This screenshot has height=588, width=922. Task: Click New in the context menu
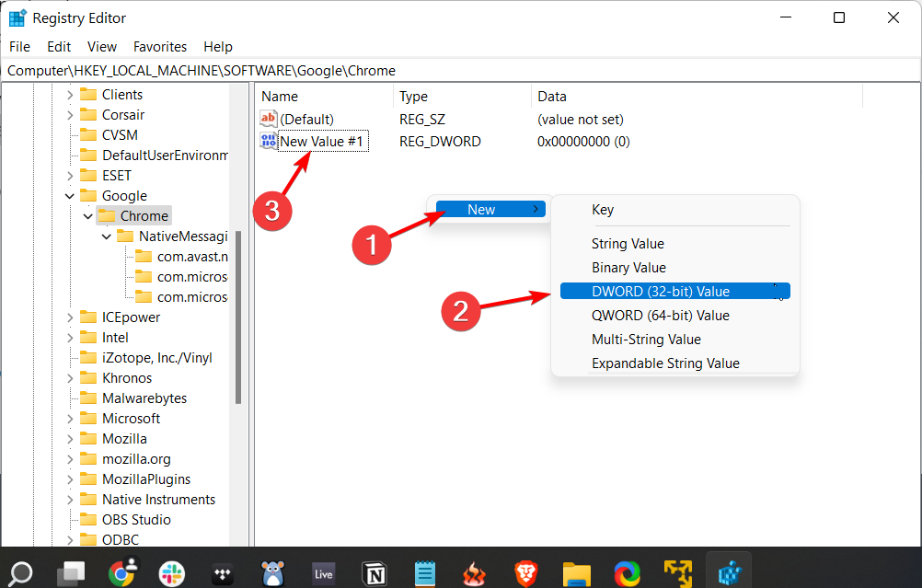(490, 209)
